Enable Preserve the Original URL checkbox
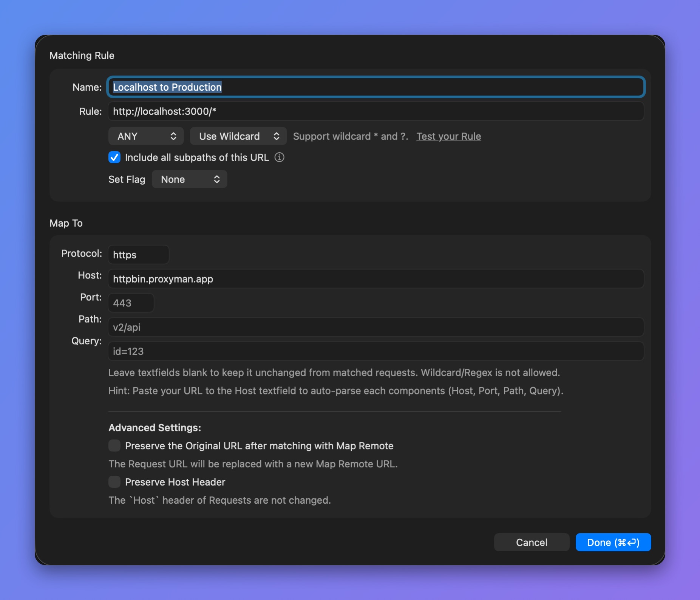 pyautogui.click(x=114, y=445)
